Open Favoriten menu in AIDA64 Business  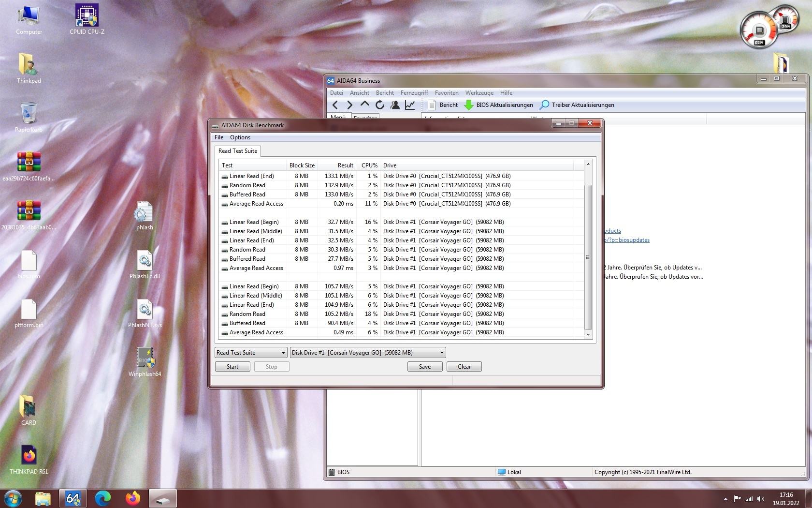pyautogui.click(x=447, y=93)
